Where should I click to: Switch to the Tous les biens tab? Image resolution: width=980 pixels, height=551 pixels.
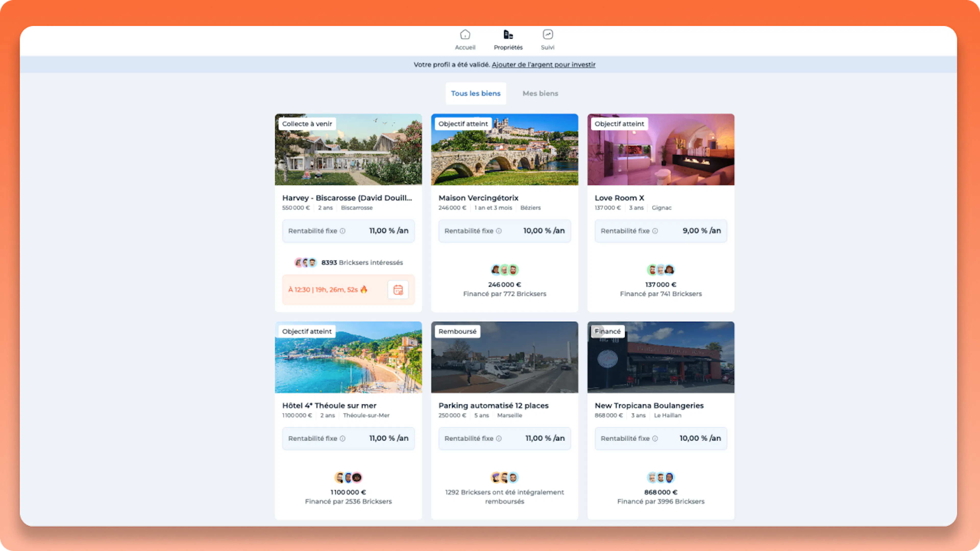[475, 94]
